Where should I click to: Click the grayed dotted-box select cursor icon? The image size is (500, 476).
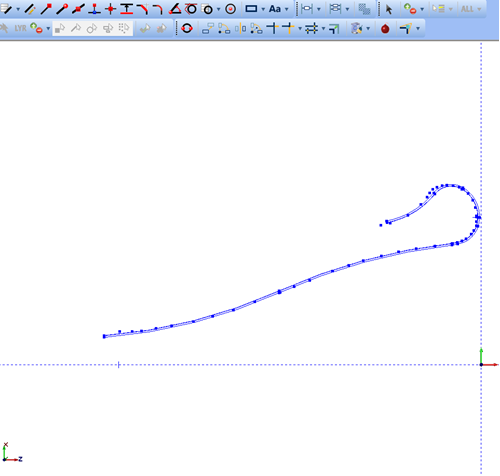coord(124,29)
